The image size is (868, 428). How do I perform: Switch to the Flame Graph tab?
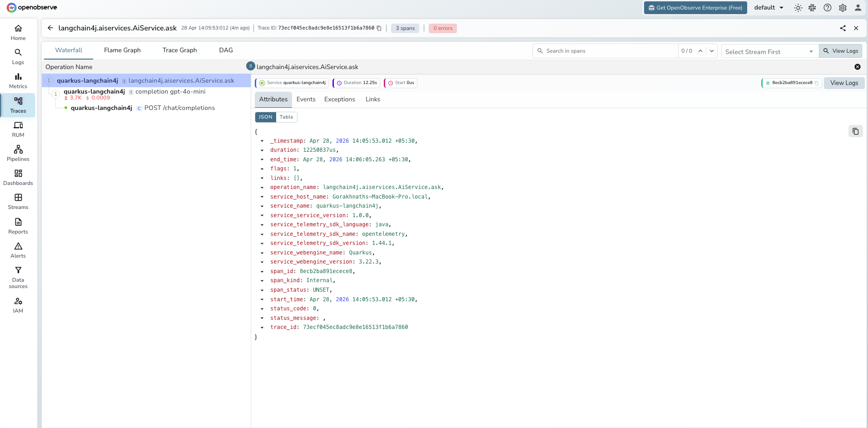click(x=122, y=50)
